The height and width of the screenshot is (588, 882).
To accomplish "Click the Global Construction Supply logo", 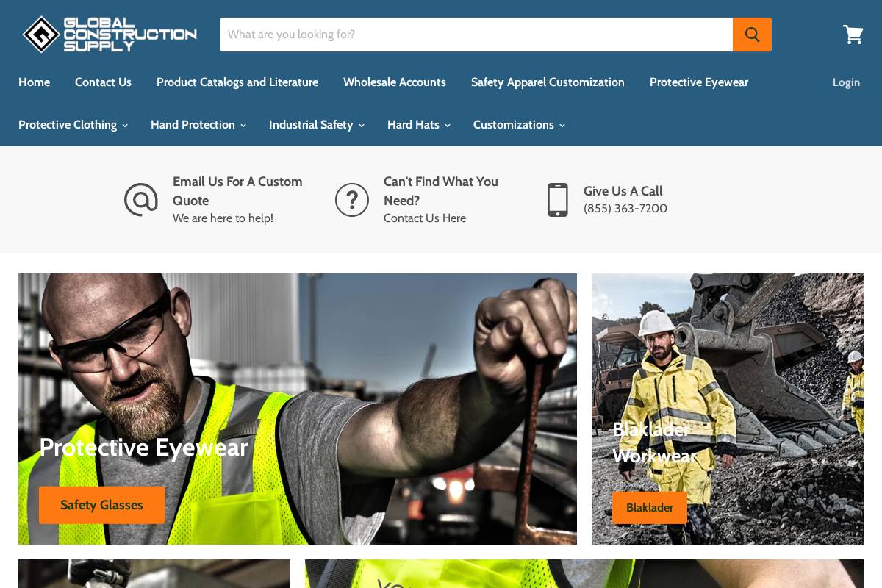I will pos(109,34).
